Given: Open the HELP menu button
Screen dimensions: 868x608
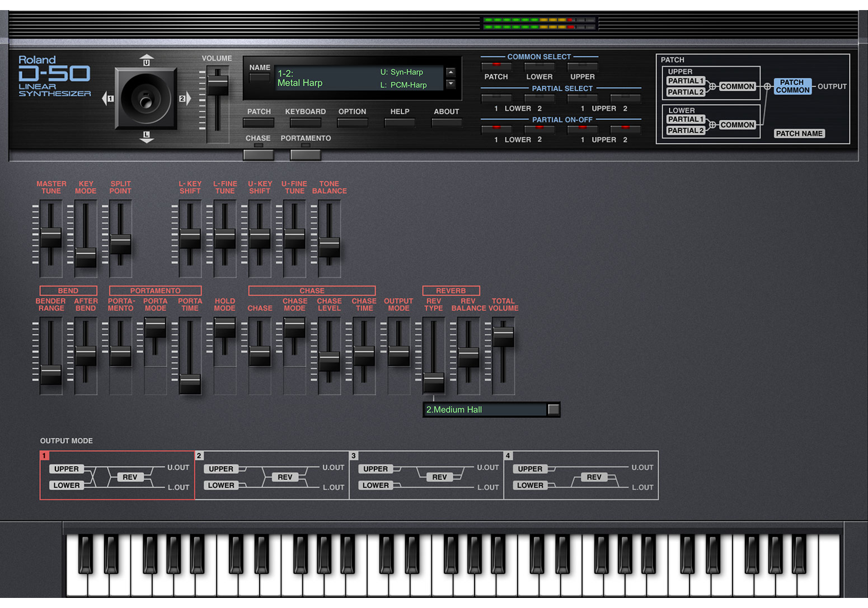Looking at the screenshot, I should coord(400,123).
